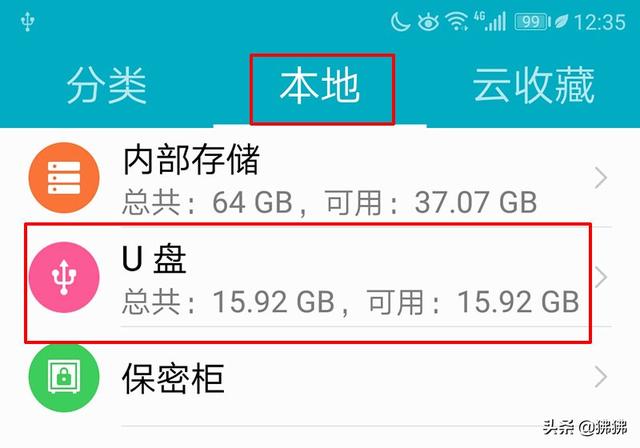Tap the Wi-Fi signal status icon

(456, 21)
